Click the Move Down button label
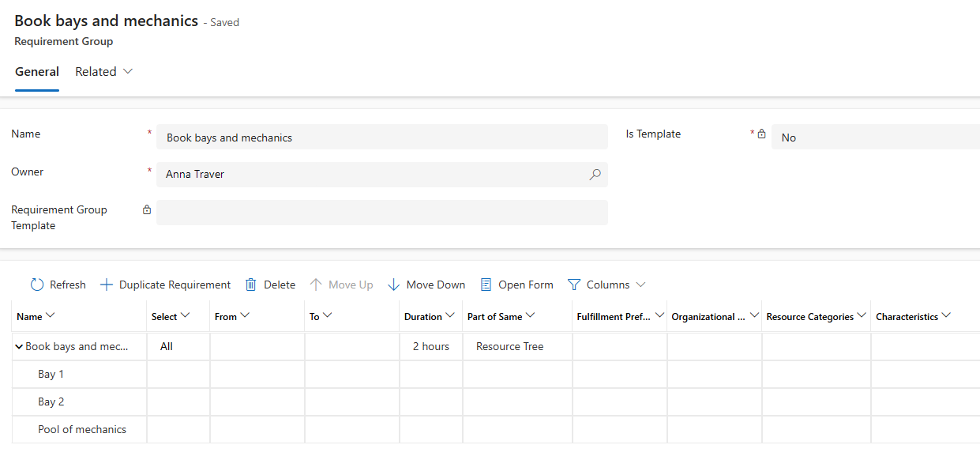Image resolution: width=980 pixels, height=475 pixels. pos(436,285)
